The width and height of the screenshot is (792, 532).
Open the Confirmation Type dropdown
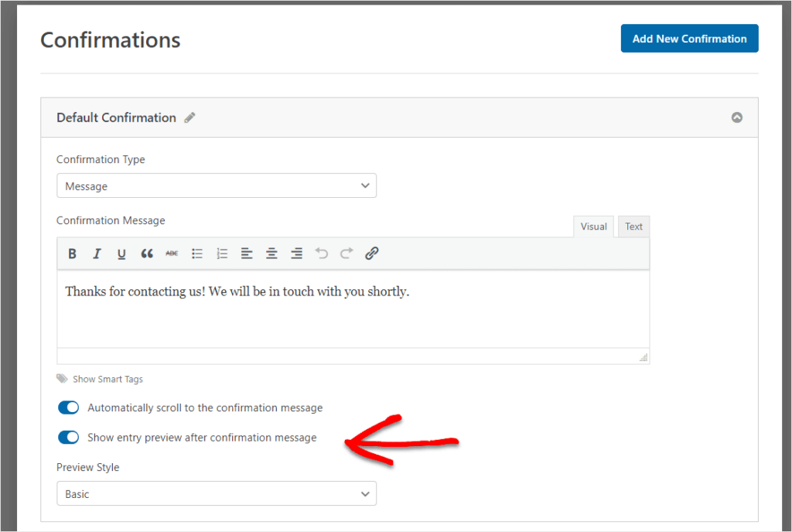(217, 186)
